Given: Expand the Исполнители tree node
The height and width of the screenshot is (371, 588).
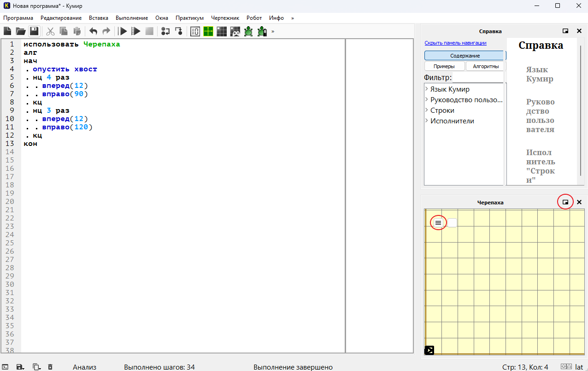Looking at the screenshot, I should (427, 121).
